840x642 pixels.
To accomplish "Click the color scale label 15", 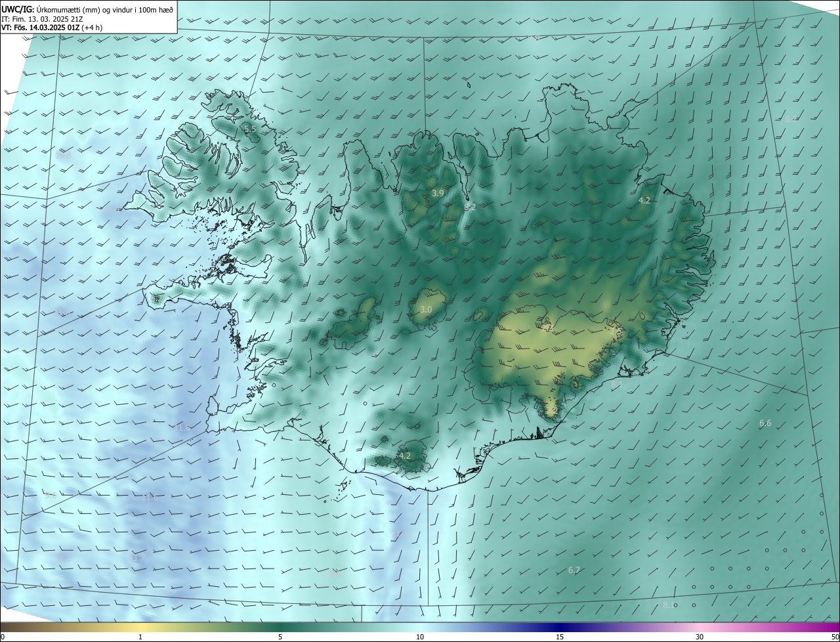I will point(560,637).
